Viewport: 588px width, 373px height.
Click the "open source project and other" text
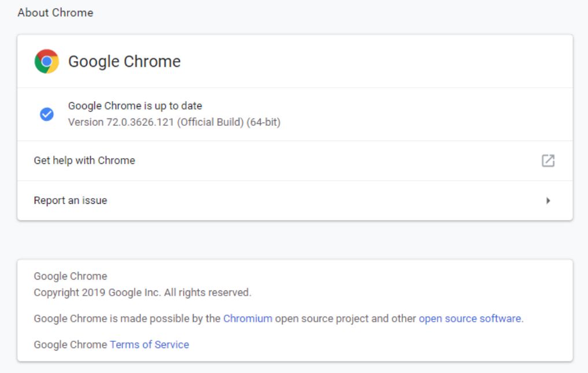[346, 318]
